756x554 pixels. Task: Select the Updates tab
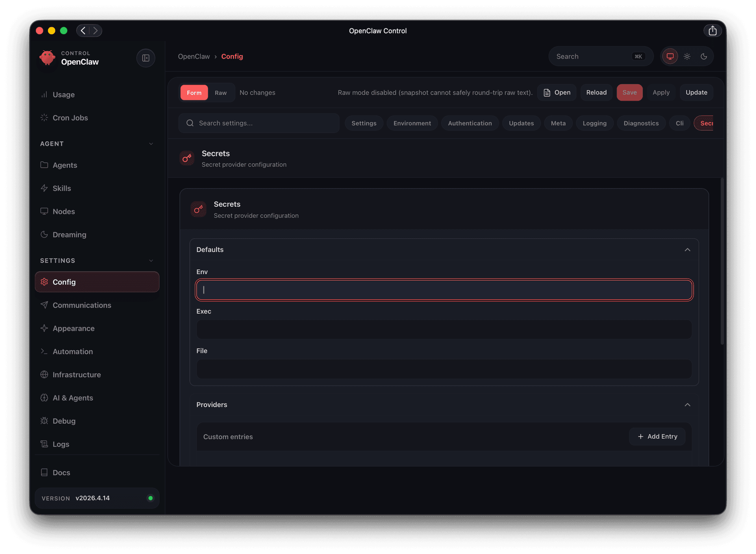521,123
